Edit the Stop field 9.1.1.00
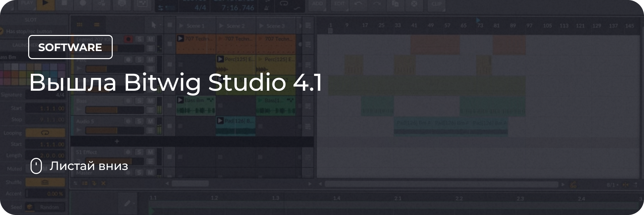The width and height of the screenshot is (644, 215). 46,119
